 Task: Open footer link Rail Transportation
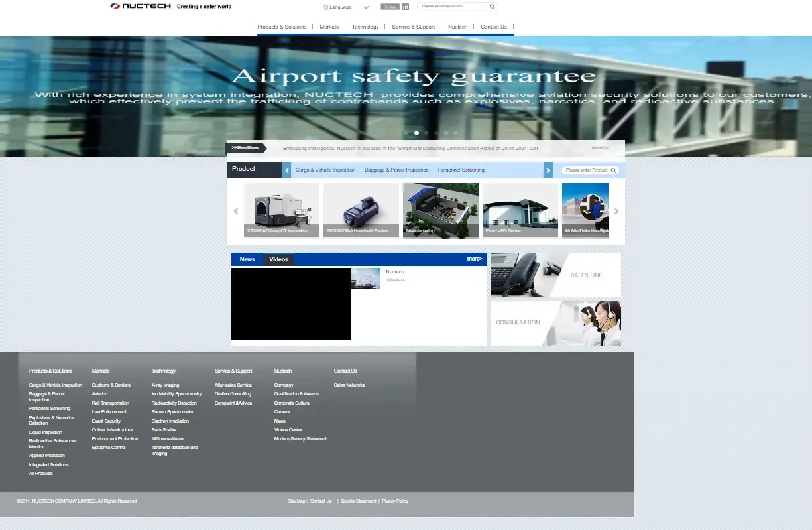tap(111, 403)
